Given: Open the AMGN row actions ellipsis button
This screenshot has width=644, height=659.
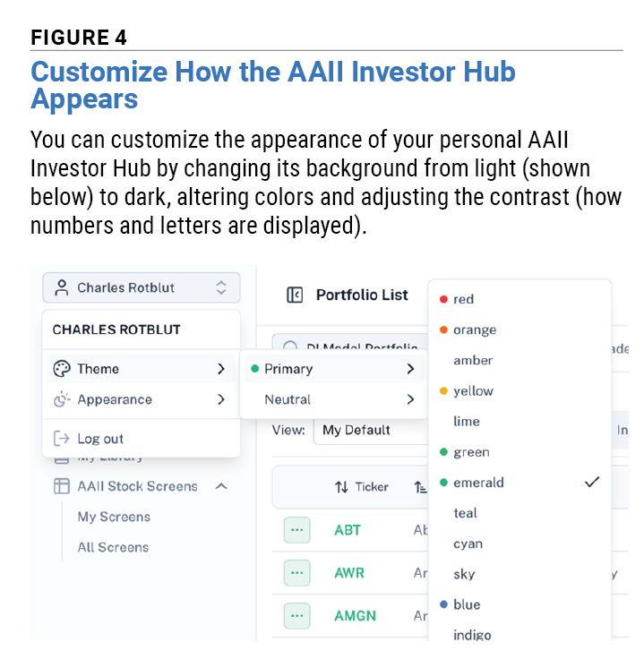Looking at the screenshot, I should [x=296, y=616].
